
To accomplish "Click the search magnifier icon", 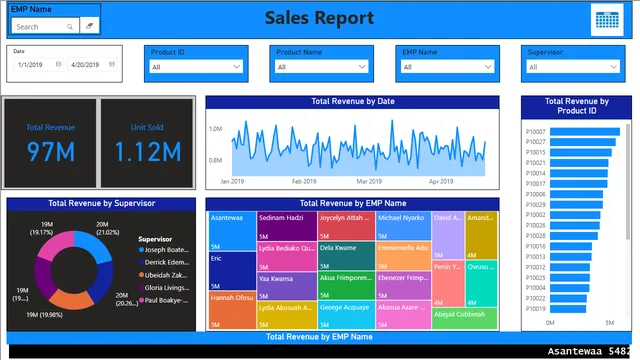I will click(x=70, y=27).
